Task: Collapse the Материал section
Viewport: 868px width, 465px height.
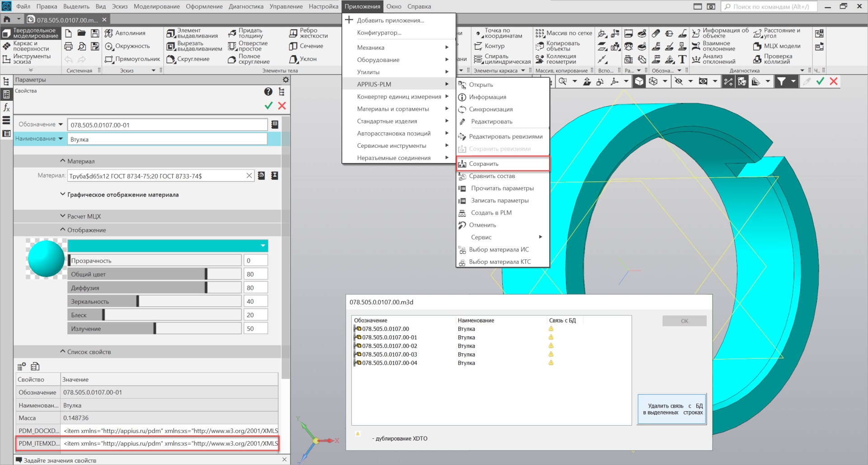Action: click(x=63, y=161)
